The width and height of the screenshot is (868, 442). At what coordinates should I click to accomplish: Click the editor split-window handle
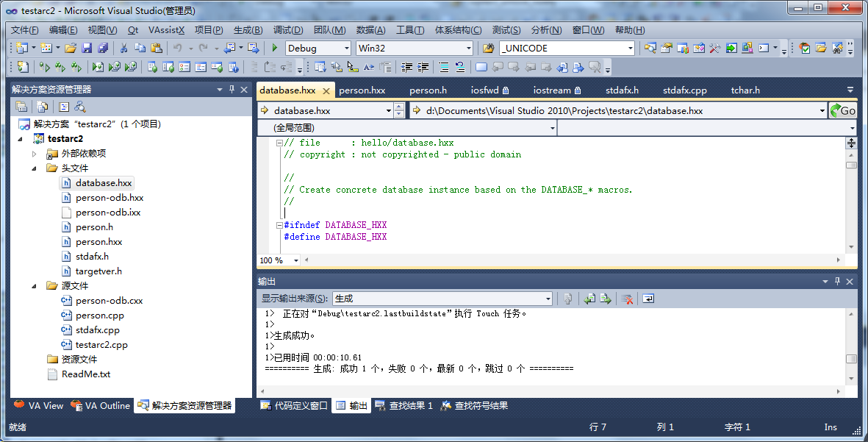point(851,143)
